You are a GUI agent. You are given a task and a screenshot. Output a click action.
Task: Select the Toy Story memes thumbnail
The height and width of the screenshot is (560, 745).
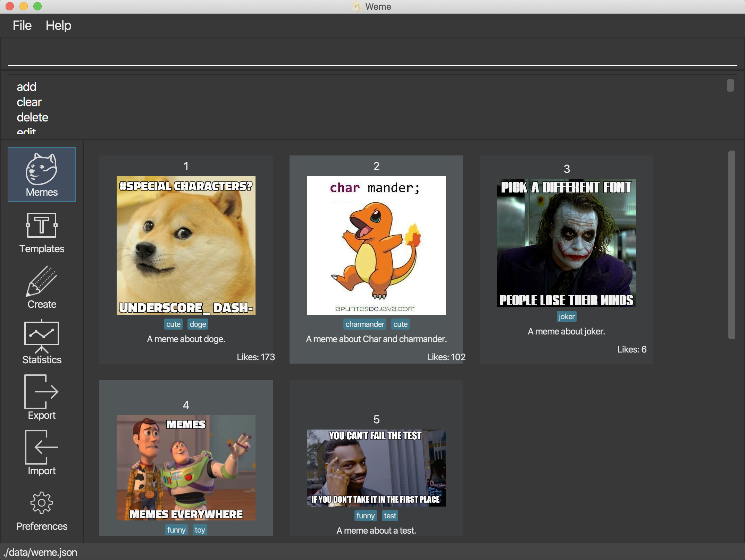(x=186, y=468)
